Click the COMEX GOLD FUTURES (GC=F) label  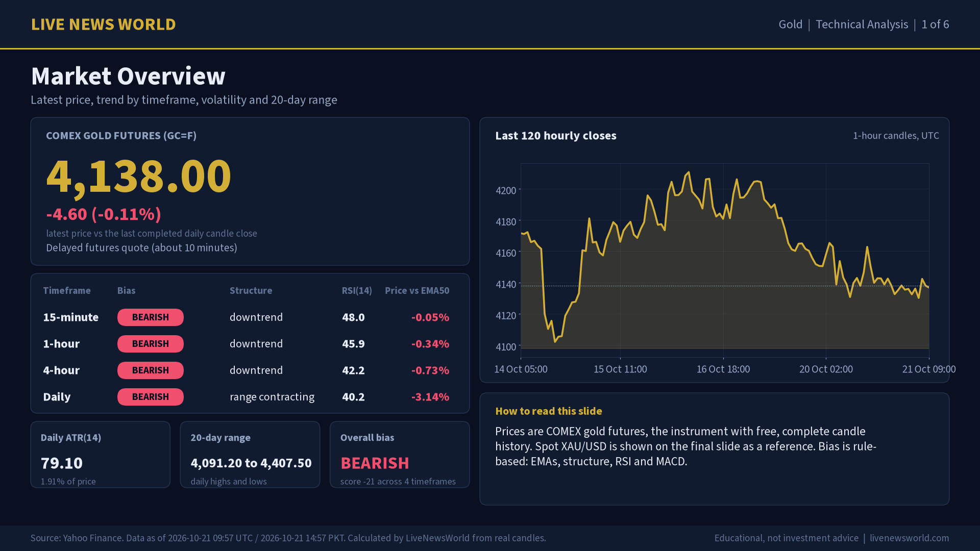coord(121,136)
